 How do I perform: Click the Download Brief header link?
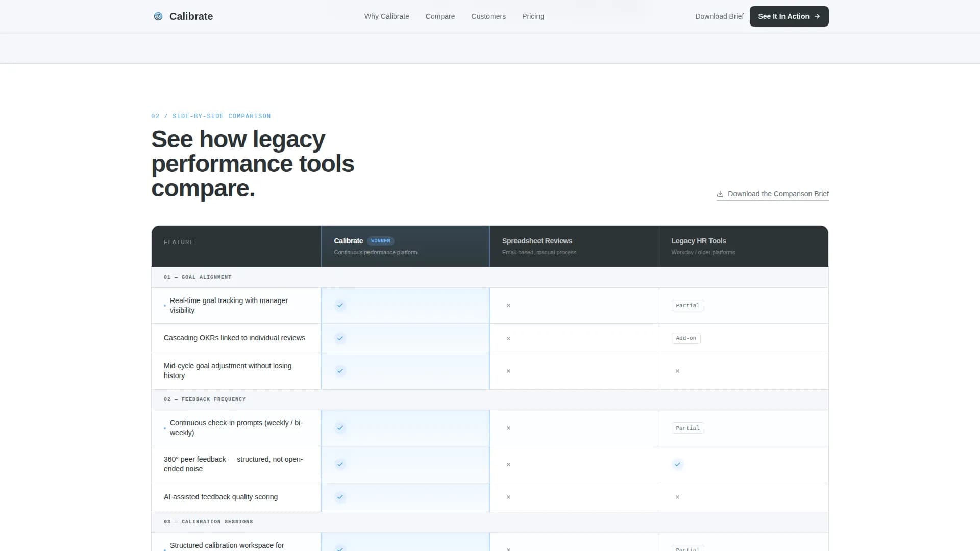coord(719,16)
